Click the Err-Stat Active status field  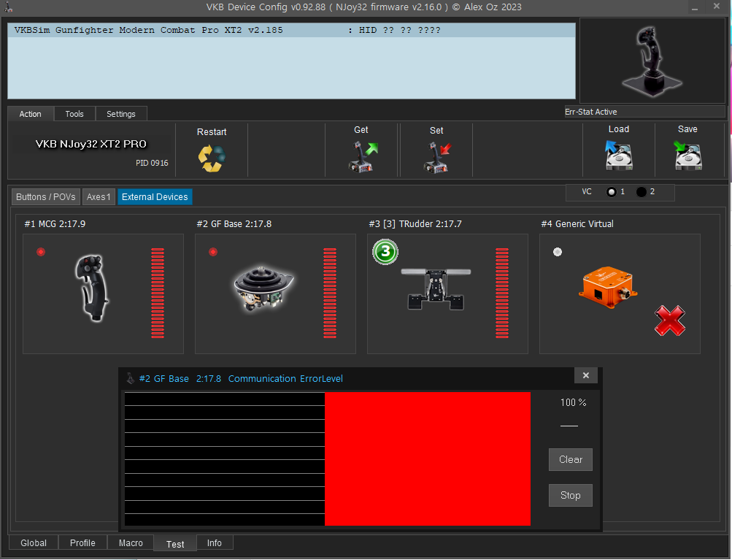tap(644, 112)
